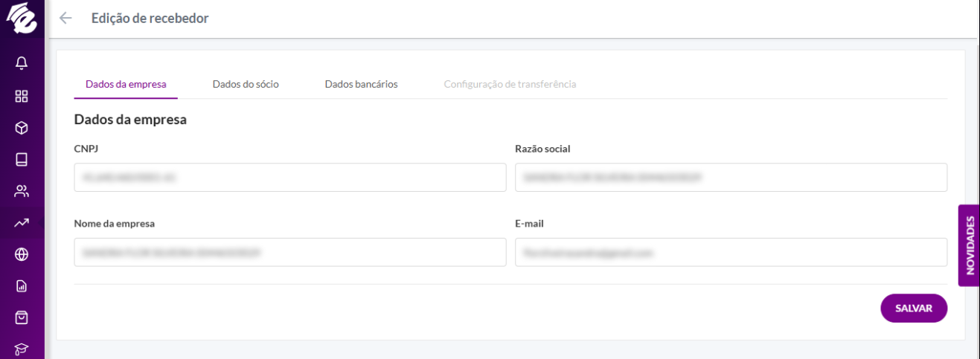The height and width of the screenshot is (359, 980).
Task: Open the trending chart arrow icon
Action: pyautogui.click(x=22, y=222)
